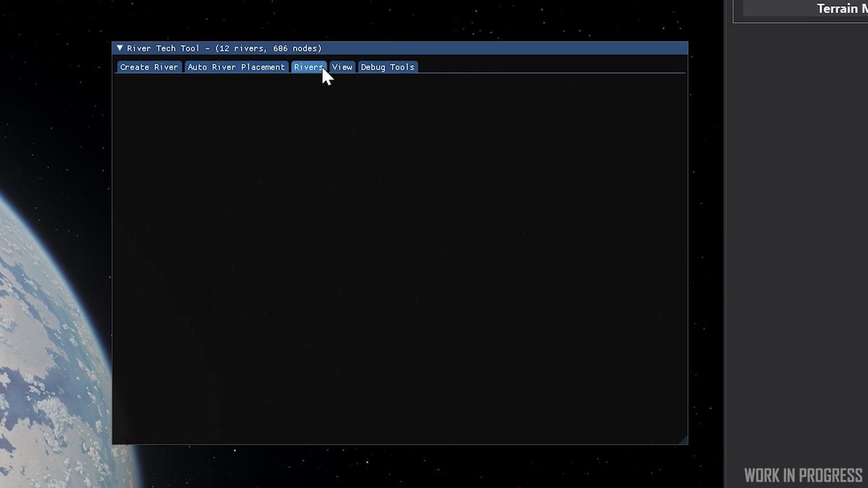This screenshot has width=868, height=488.
Task: Click the window resize grip corner
Action: click(x=683, y=440)
